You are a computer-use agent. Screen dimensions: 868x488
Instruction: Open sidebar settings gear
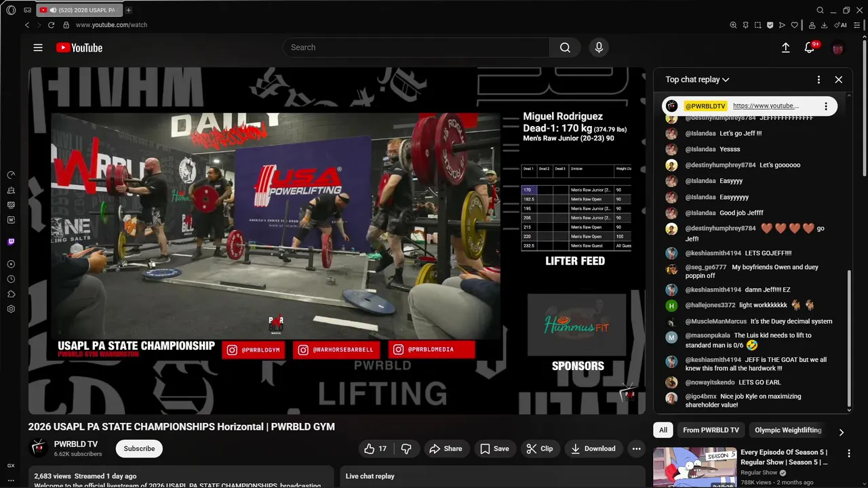11,308
